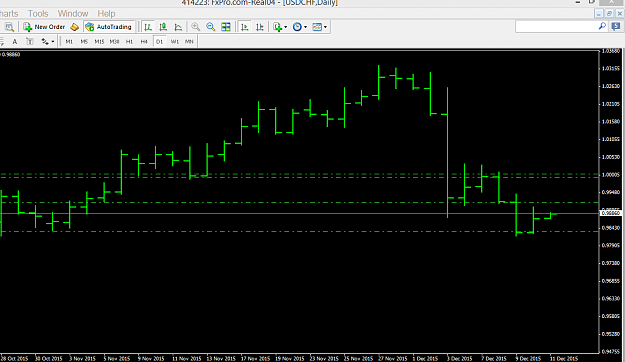Select the text tool labeled A
Image resolution: width=625 pixels, height=362 pixels.
click(x=15, y=41)
